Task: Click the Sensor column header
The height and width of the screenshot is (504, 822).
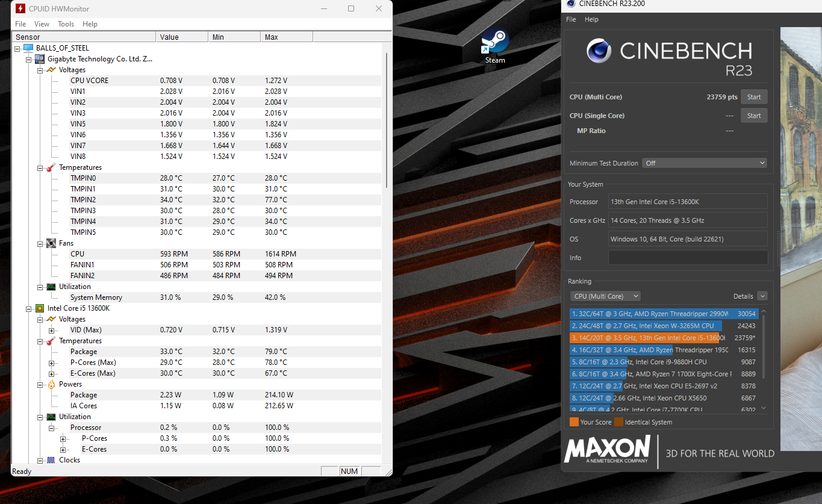Action: point(84,37)
